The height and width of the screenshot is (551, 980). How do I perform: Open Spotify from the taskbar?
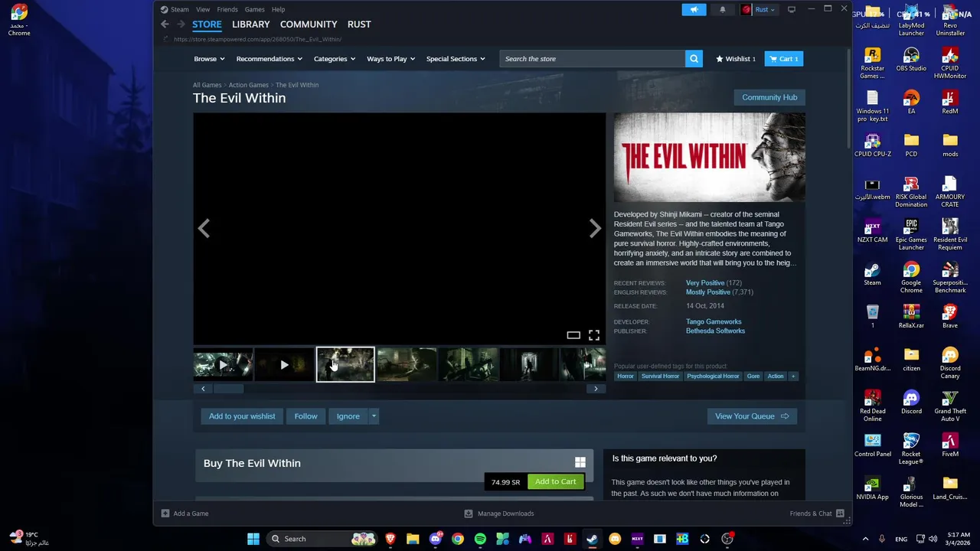coord(480,539)
